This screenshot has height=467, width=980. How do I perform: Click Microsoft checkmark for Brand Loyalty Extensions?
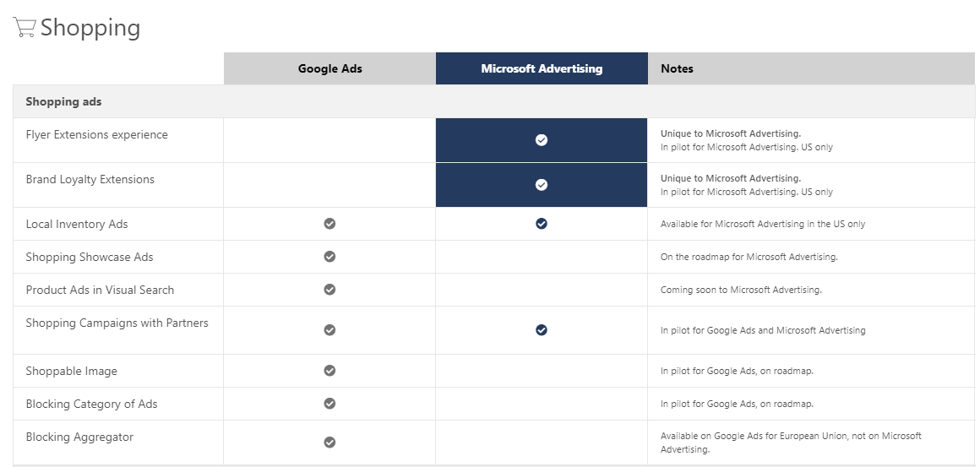(x=542, y=185)
